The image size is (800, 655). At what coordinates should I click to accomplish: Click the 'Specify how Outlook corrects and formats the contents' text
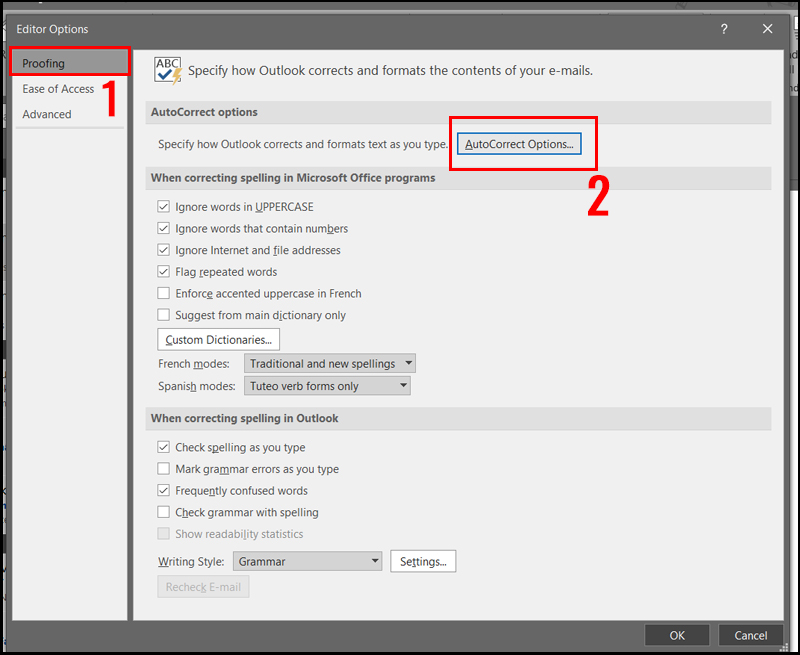[390, 70]
